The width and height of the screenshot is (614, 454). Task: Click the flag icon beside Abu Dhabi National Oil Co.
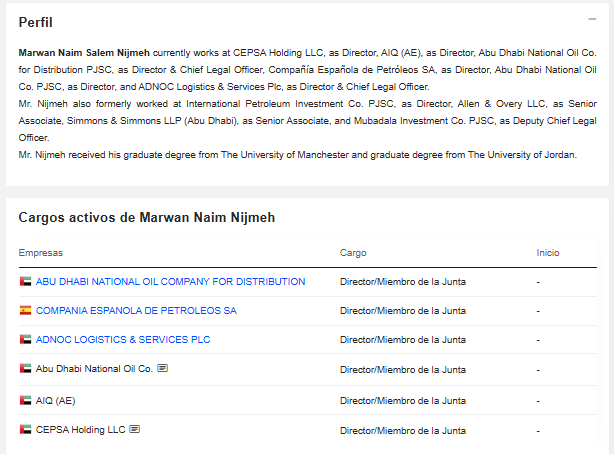pyautogui.click(x=25, y=369)
